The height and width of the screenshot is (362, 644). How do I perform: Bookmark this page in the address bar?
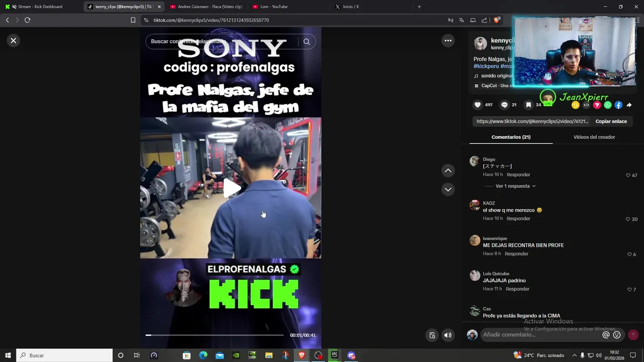[x=133, y=20]
